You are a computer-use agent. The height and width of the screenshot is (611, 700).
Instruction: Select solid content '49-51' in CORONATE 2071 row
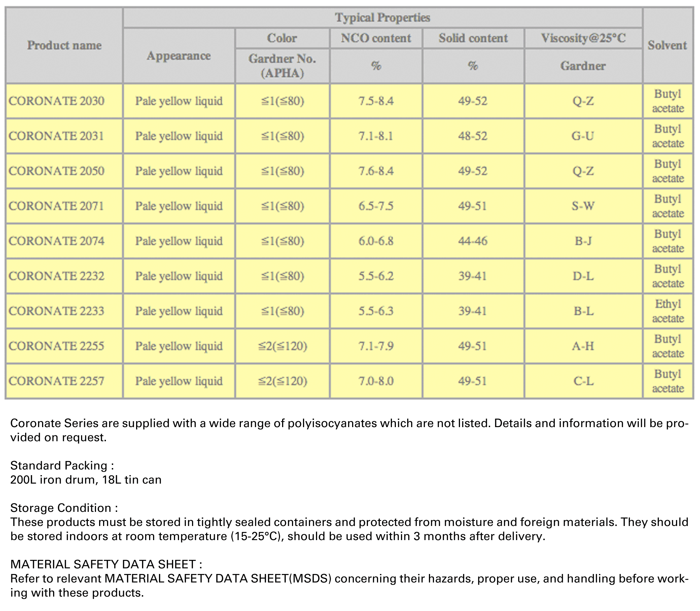(x=473, y=206)
